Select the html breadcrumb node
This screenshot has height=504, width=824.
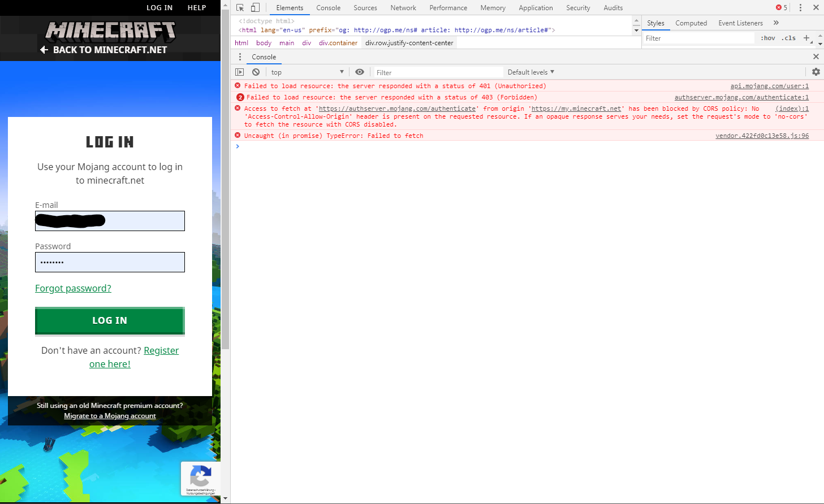tap(241, 43)
